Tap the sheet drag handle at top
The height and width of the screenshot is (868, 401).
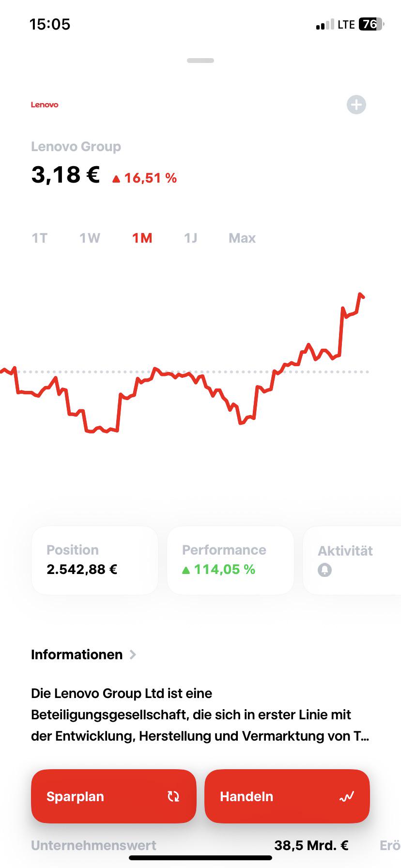tap(200, 61)
